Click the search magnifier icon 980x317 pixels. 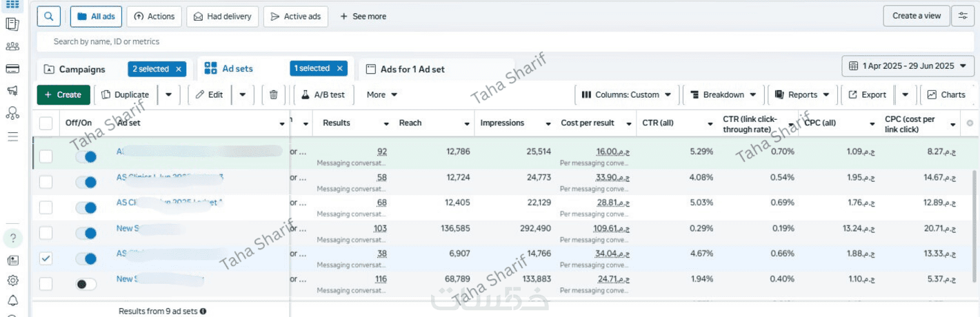(49, 16)
